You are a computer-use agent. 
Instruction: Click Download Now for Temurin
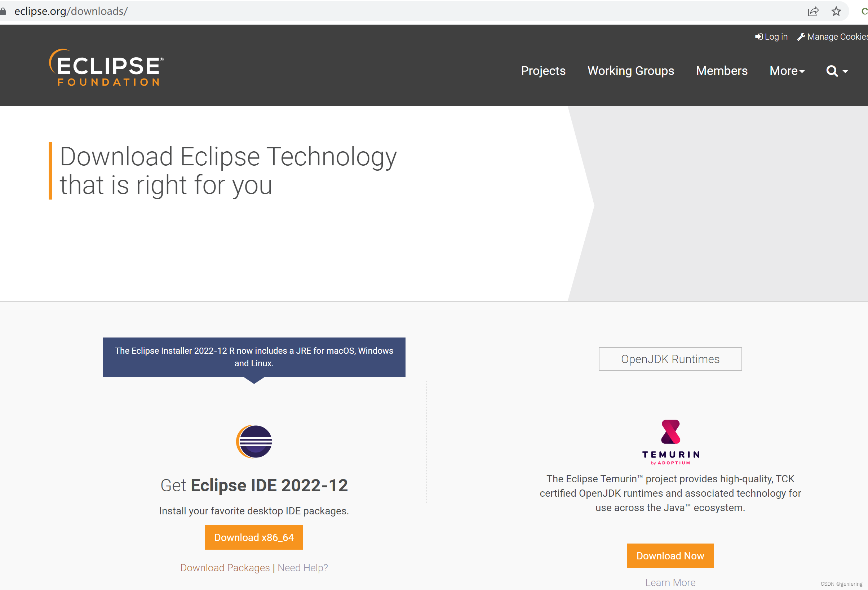(x=670, y=556)
